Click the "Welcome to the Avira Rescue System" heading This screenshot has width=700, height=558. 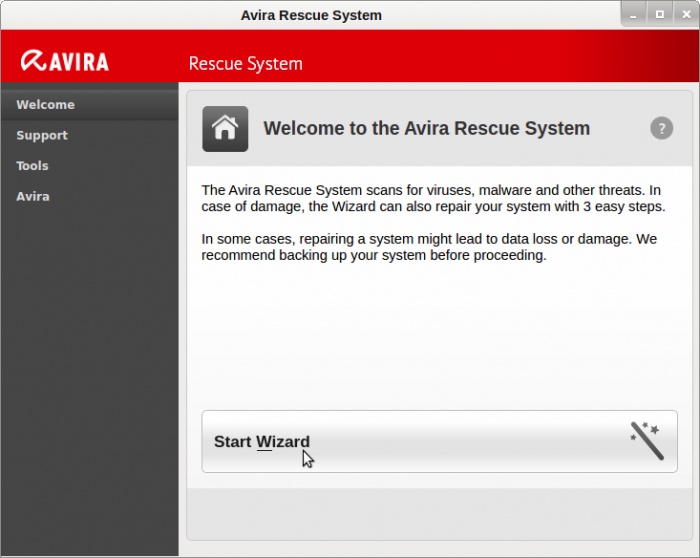(426, 128)
